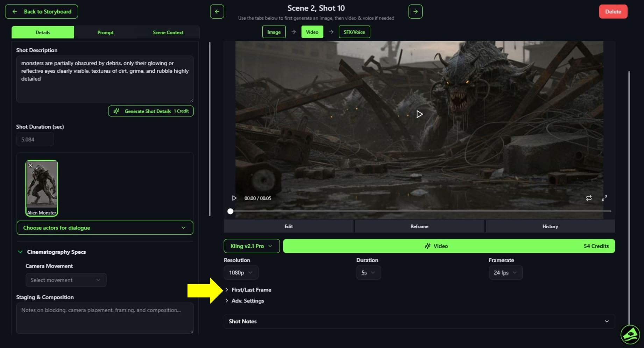The image size is (644, 348).
Task: Toggle the loop playback icon
Action: (x=589, y=198)
